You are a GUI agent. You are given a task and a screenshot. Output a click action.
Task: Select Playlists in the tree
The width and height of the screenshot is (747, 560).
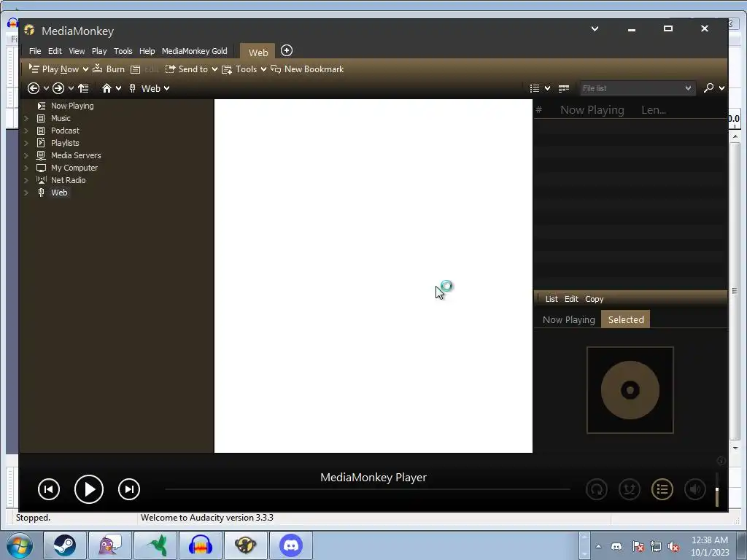pyautogui.click(x=65, y=143)
